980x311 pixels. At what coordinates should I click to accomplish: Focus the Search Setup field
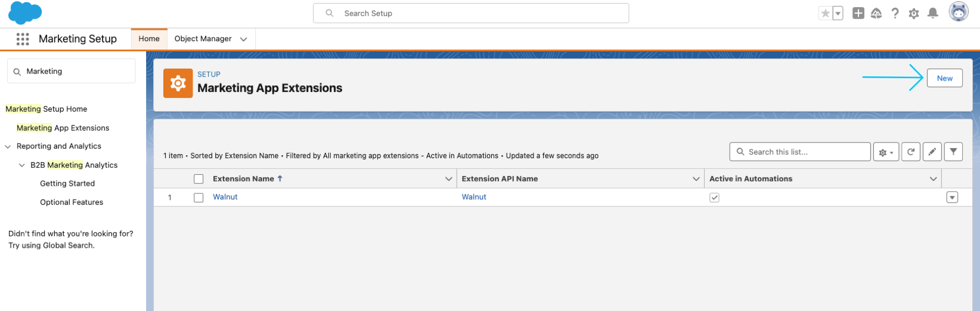[x=471, y=13]
